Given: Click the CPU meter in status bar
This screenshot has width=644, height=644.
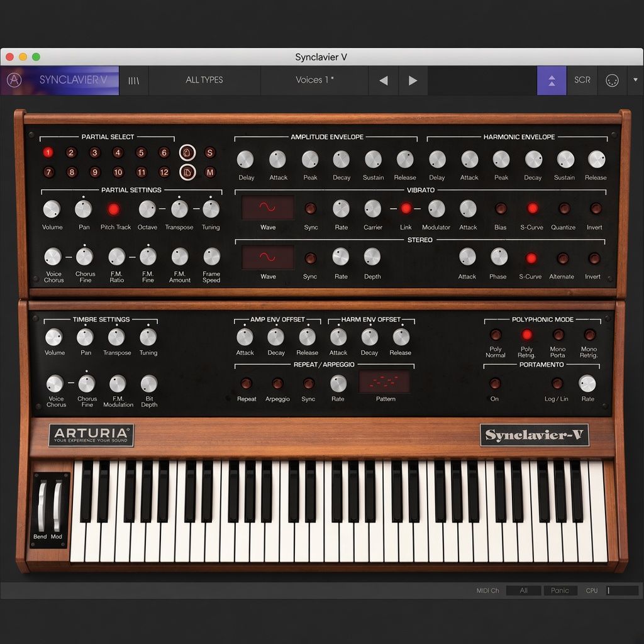Looking at the screenshot, I should point(622,590).
